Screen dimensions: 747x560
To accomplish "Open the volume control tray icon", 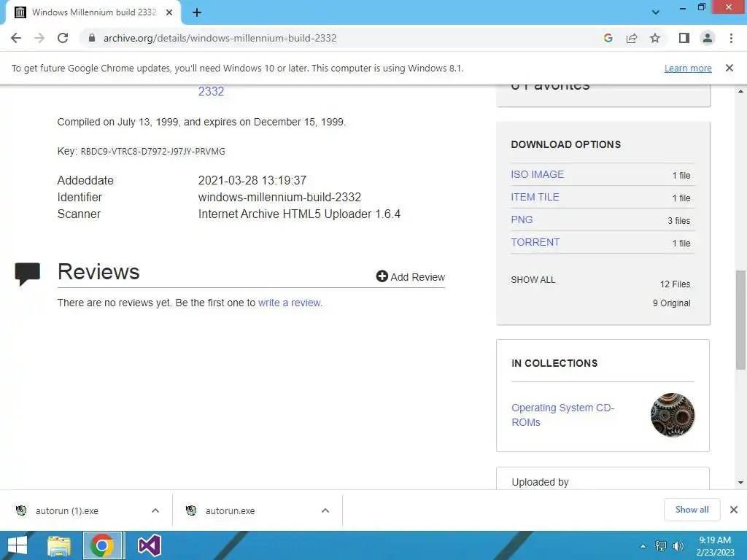I will [x=678, y=546].
